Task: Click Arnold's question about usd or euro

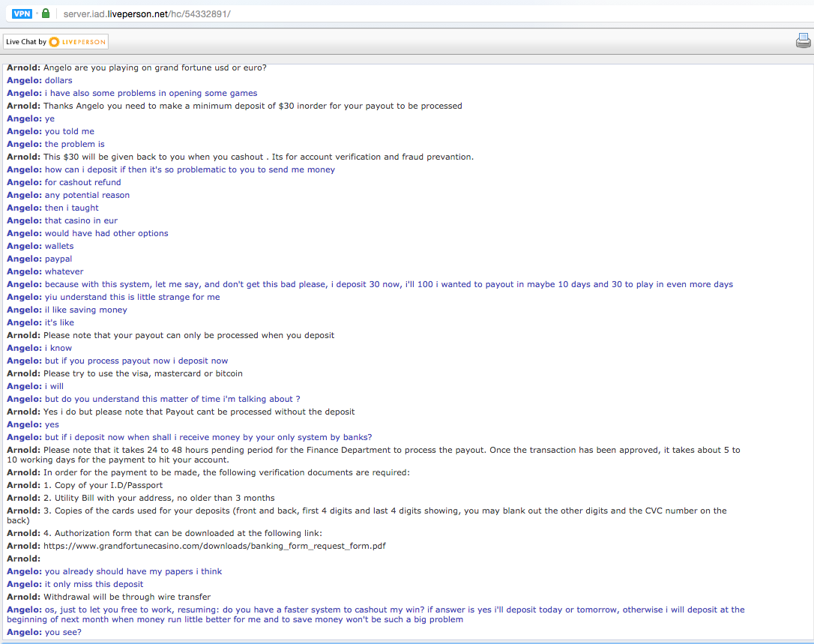Action: [154, 67]
